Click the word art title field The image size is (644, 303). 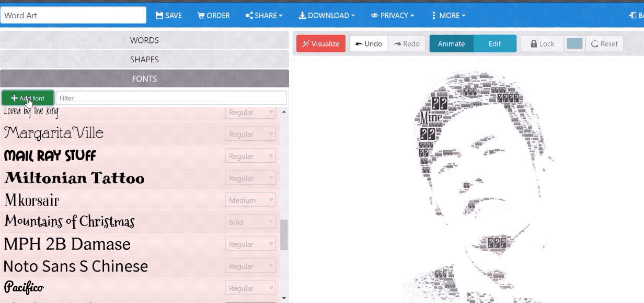pyautogui.click(x=73, y=15)
